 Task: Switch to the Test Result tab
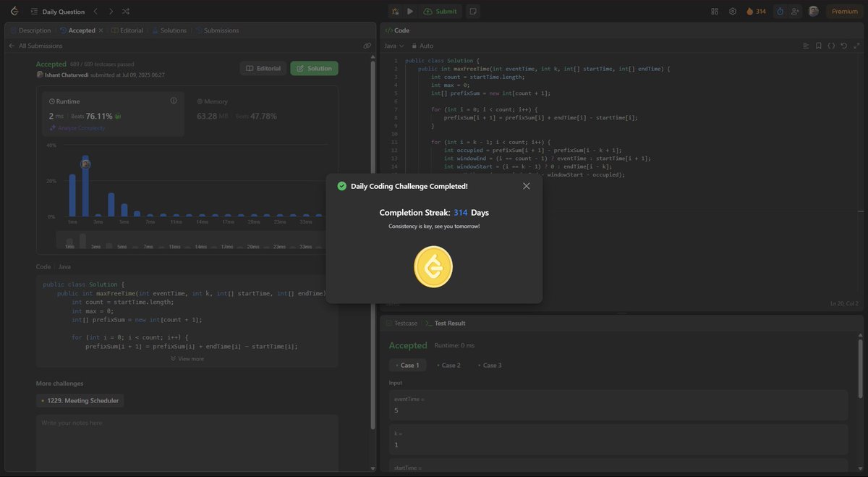click(x=446, y=323)
